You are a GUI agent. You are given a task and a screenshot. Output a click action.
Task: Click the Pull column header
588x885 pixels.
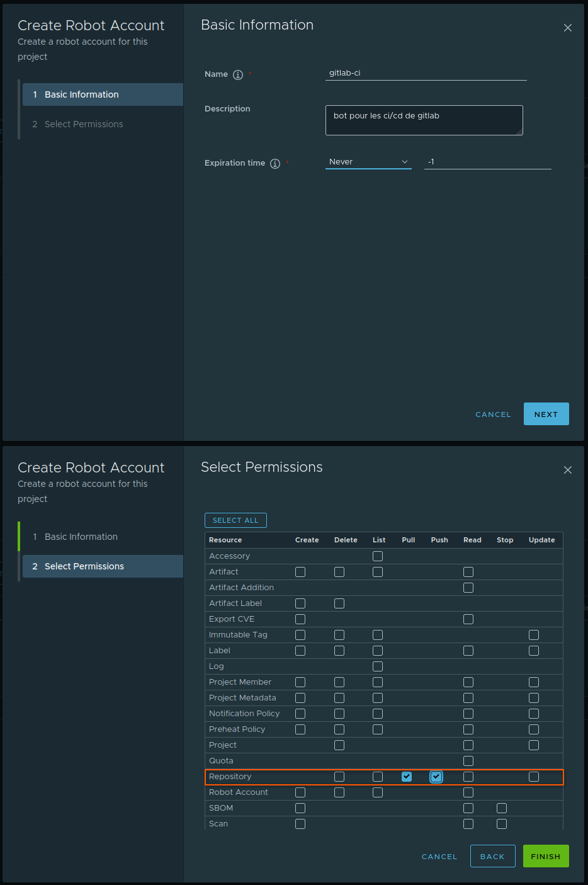(409, 540)
